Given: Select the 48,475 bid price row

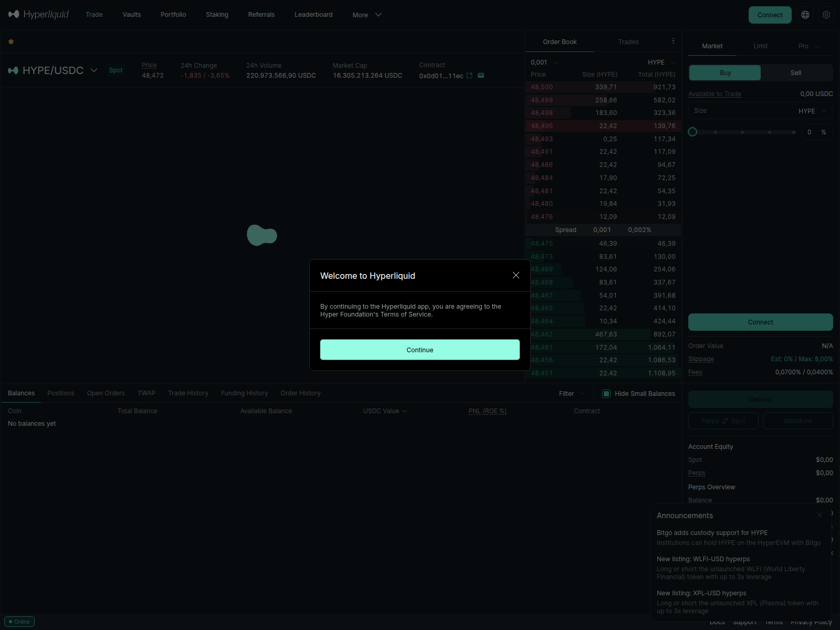Looking at the screenshot, I should click(603, 244).
